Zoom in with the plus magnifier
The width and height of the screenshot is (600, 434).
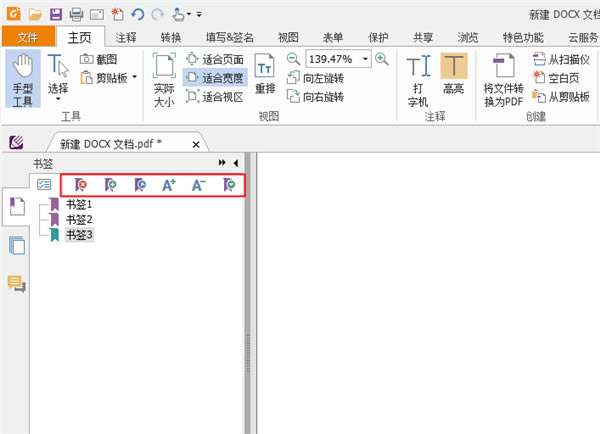(x=382, y=59)
